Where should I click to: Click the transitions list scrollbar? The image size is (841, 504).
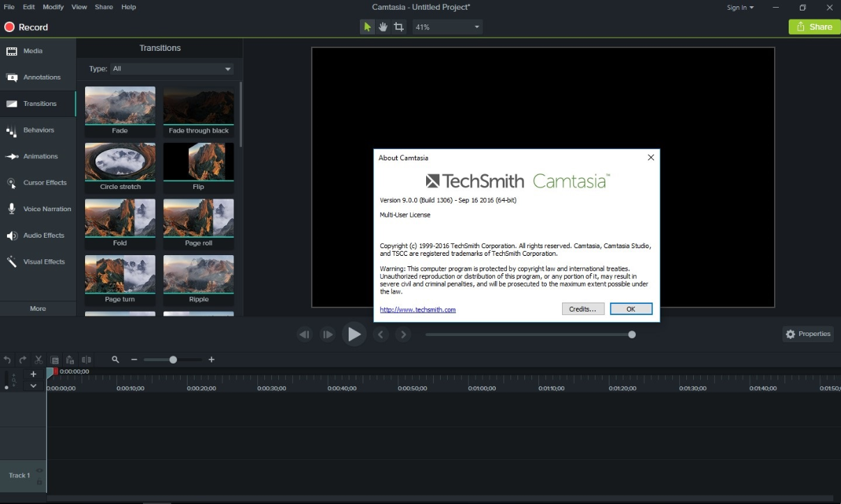coord(241,114)
